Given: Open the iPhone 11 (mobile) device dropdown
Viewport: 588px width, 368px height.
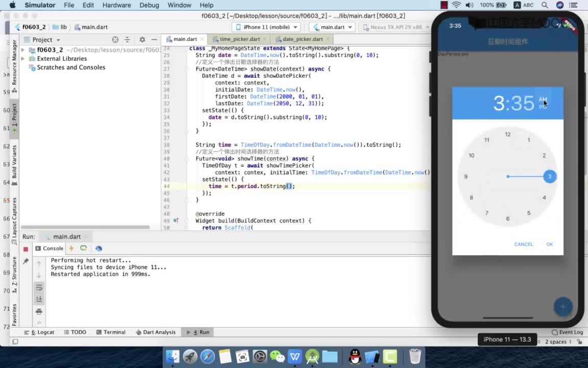Looking at the screenshot, I should pos(266,27).
